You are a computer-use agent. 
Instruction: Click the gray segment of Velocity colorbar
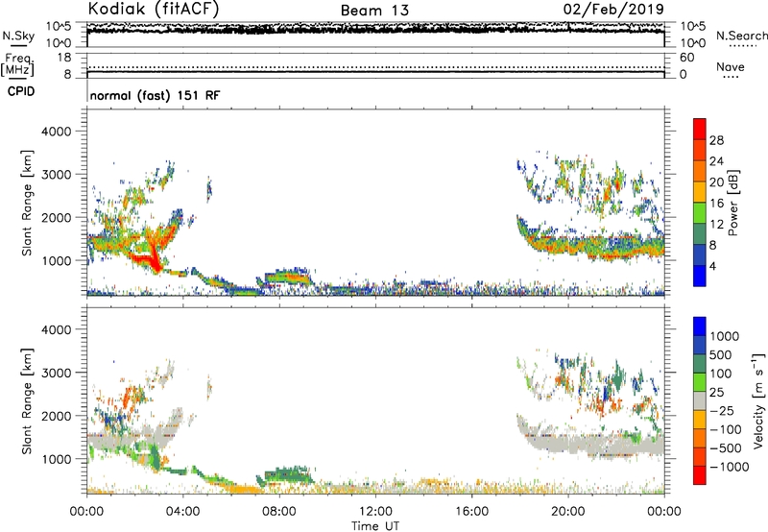point(700,400)
